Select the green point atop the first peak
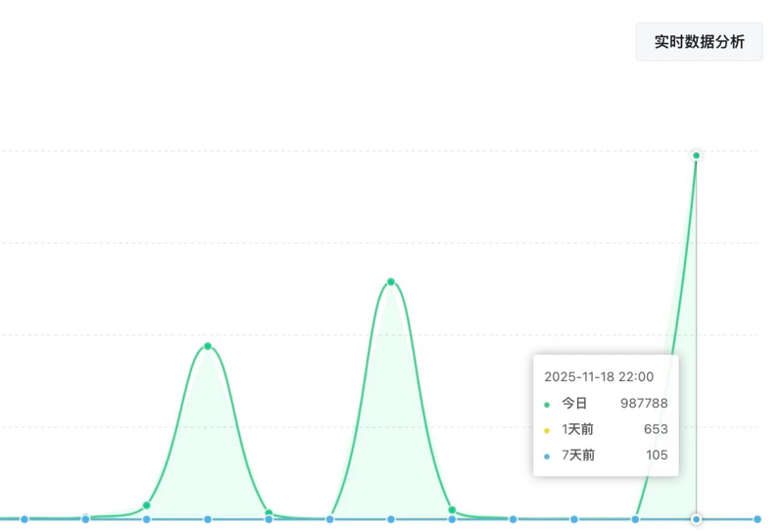This screenshot has width=784, height=532. (208, 346)
